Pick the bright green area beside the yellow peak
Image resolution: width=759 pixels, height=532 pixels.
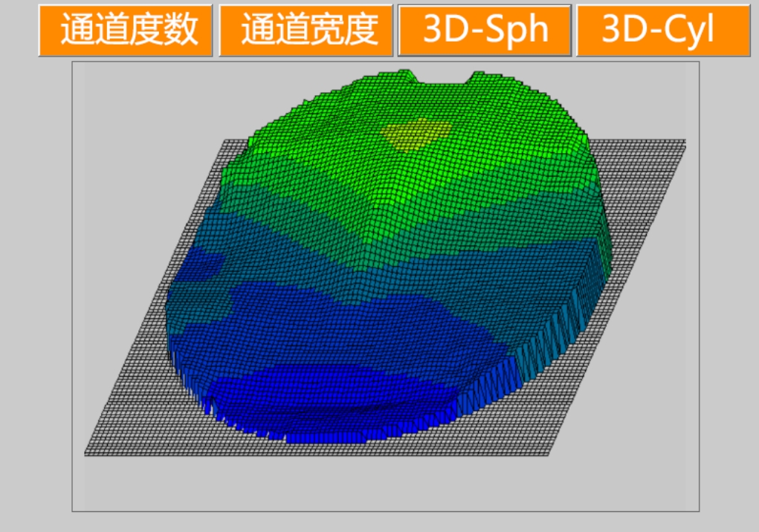335,141
